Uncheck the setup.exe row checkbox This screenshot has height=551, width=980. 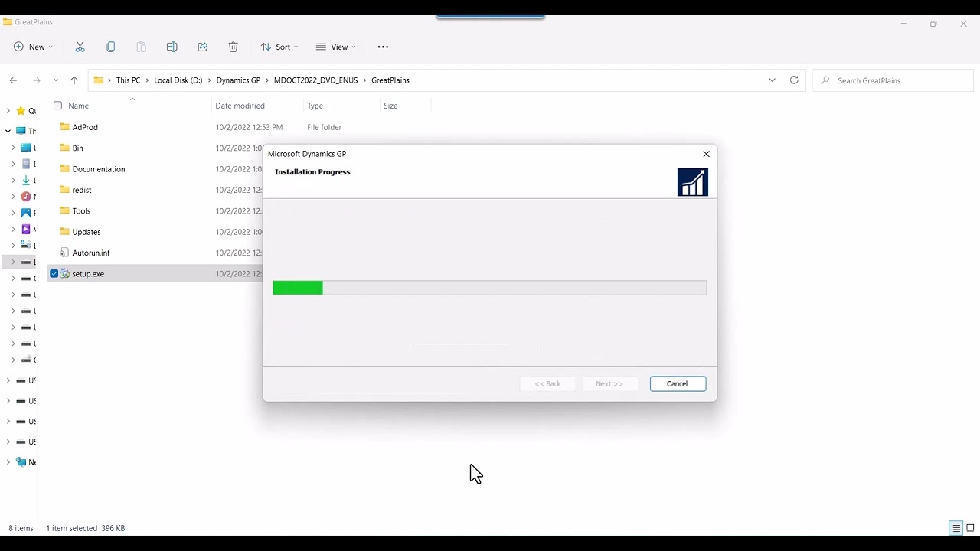coord(54,273)
